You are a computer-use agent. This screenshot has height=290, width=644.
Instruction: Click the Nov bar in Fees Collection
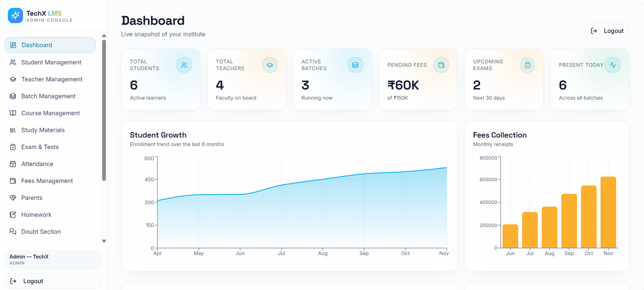coord(608,212)
